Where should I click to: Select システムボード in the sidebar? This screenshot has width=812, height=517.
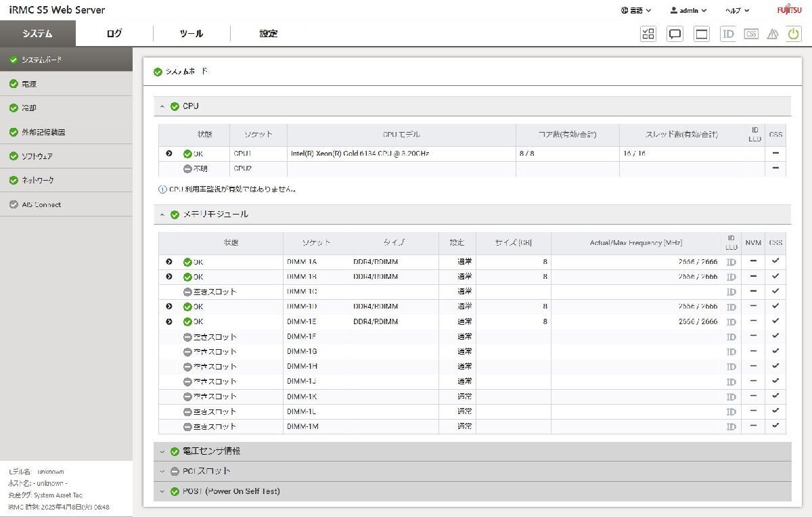click(x=66, y=60)
